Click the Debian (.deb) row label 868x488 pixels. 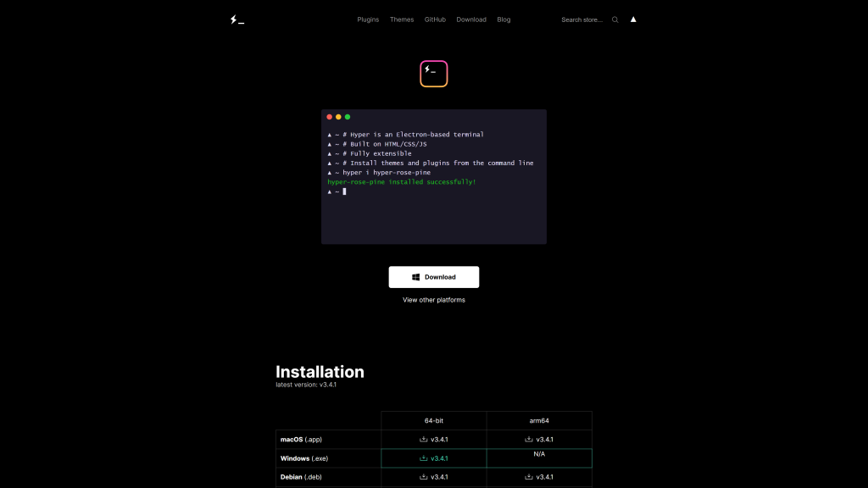(x=301, y=477)
